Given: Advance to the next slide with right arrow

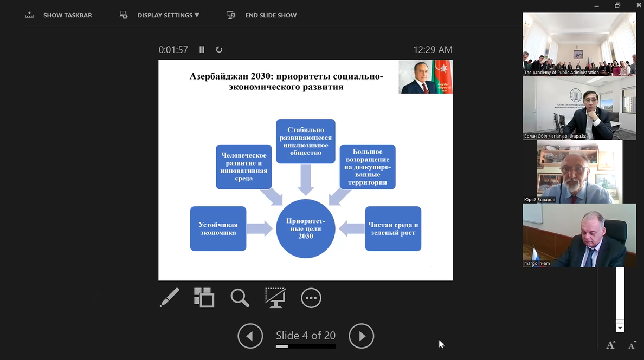Looking at the screenshot, I should 361,336.
